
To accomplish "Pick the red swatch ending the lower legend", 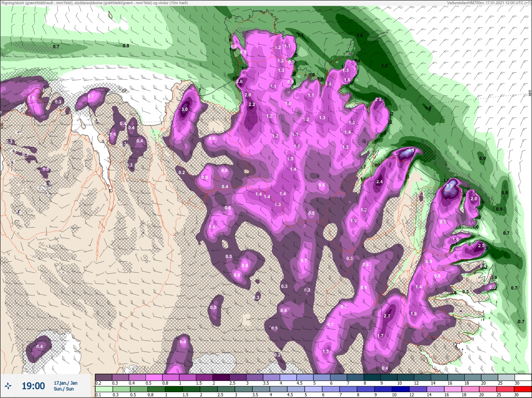I will (x=522, y=390).
